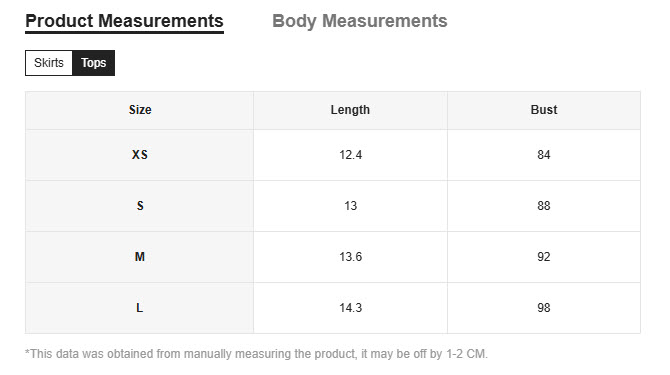Click the manual measuring disclaimer note
This screenshot has width=670, height=375.
pyautogui.click(x=256, y=354)
